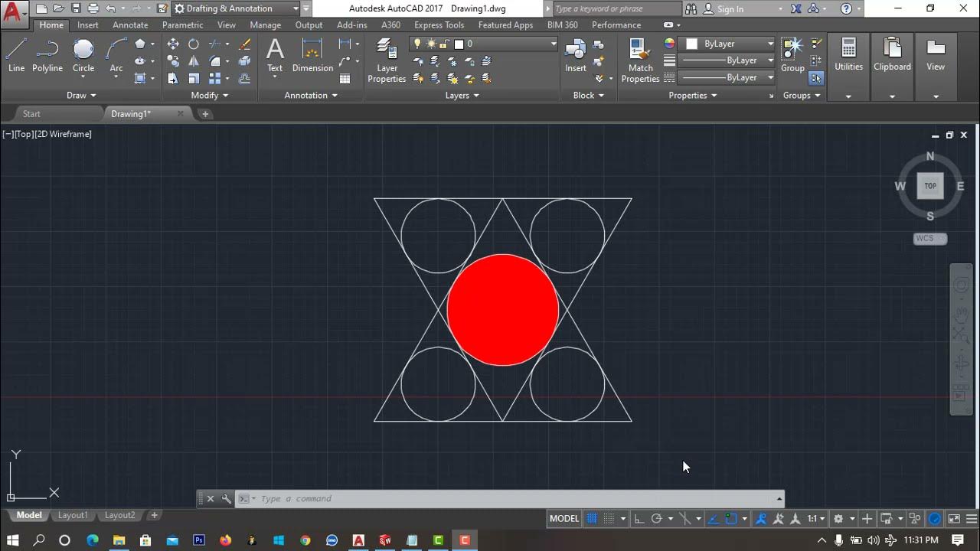Click the Insert block icon
Viewport: 980px width, 551px height.
(576, 56)
